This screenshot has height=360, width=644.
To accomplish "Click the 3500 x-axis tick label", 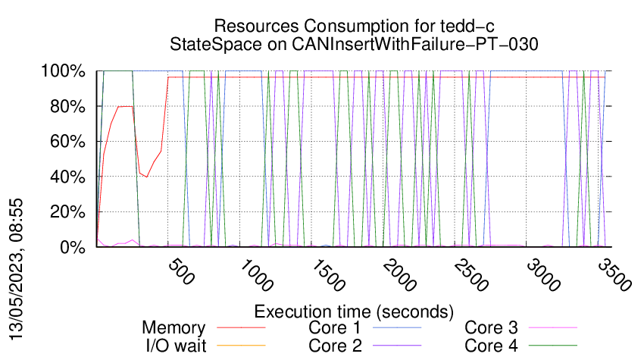I will (x=614, y=275).
